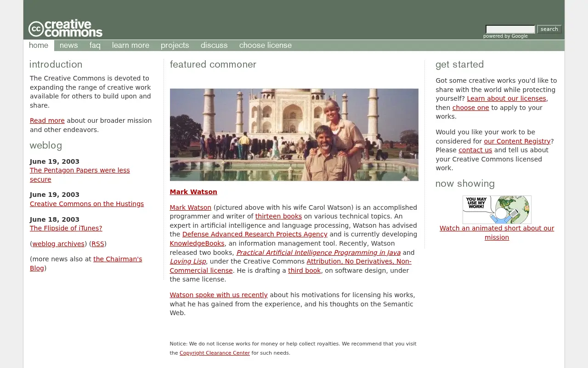Visit the weblog archives link

point(58,244)
